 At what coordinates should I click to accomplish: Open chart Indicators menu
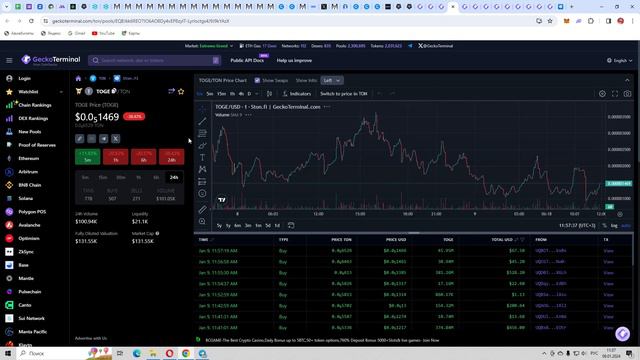(297, 94)
